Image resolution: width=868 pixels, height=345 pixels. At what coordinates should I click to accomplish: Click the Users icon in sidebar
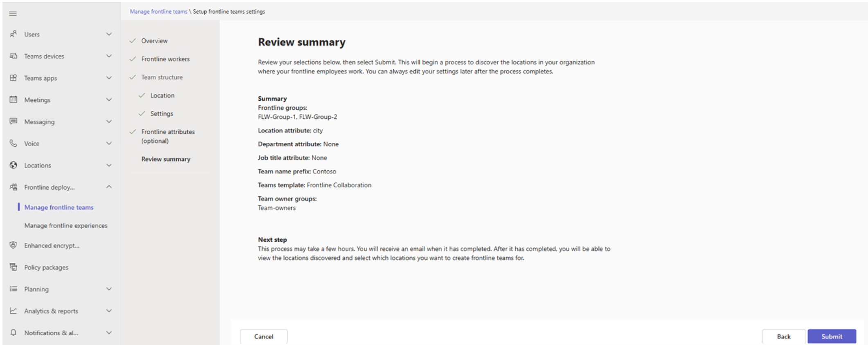[x=14, y=34]
